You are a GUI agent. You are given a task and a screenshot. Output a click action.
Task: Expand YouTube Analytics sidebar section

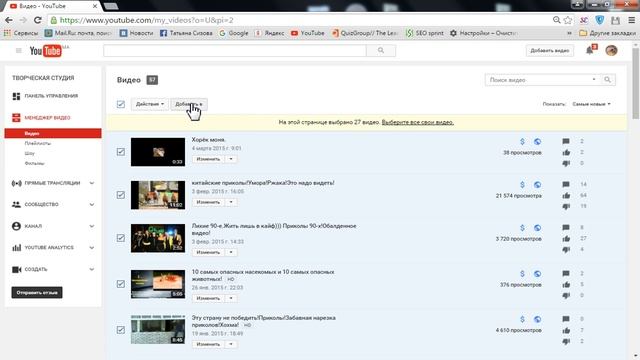click(91, 248)
